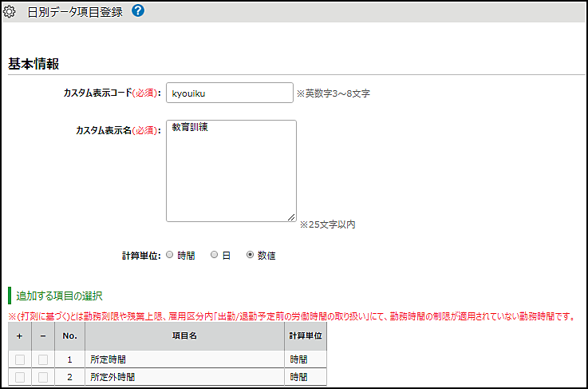Click the 計算単位 column header in table
The image size is (588, 389).
pos(306,336)
